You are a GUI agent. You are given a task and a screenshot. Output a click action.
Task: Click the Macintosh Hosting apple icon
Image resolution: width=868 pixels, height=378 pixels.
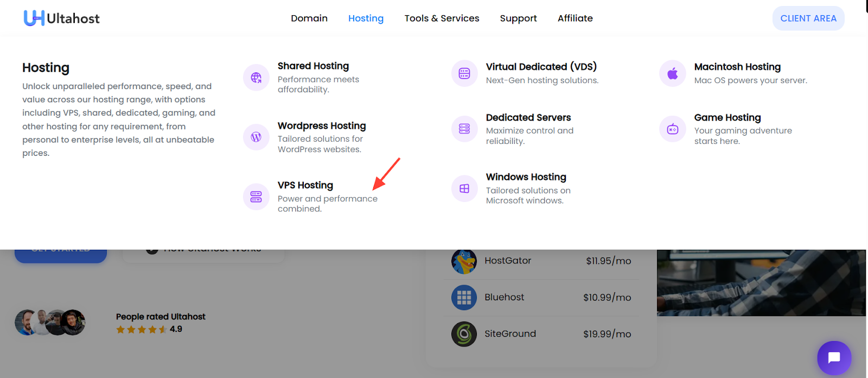click(673, 73)
